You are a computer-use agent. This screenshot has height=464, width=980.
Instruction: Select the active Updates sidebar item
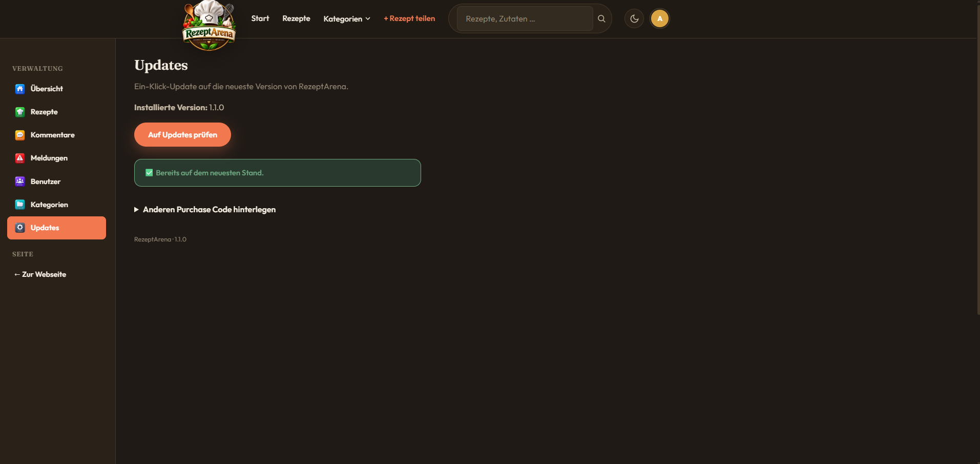56,228
